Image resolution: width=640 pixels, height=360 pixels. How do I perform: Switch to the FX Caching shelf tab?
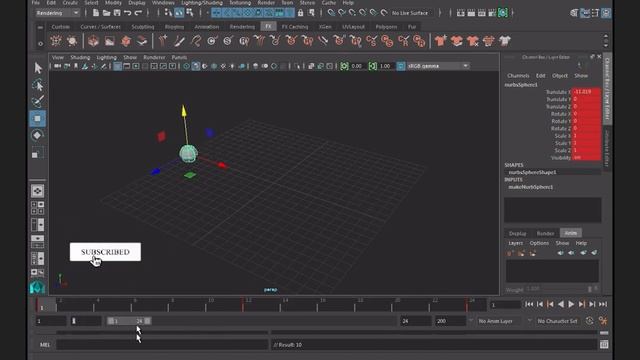(x=295, y=27)
